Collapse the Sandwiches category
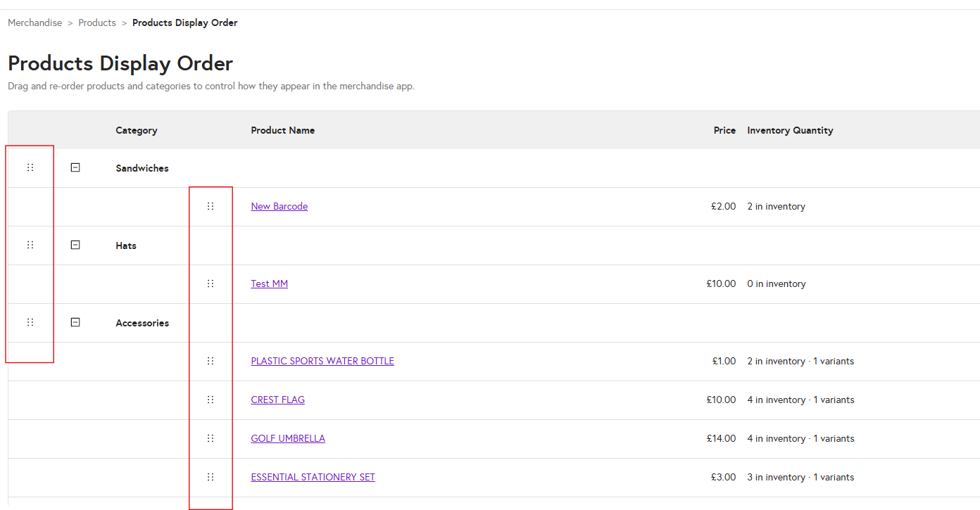 click(x=75, y=167)
